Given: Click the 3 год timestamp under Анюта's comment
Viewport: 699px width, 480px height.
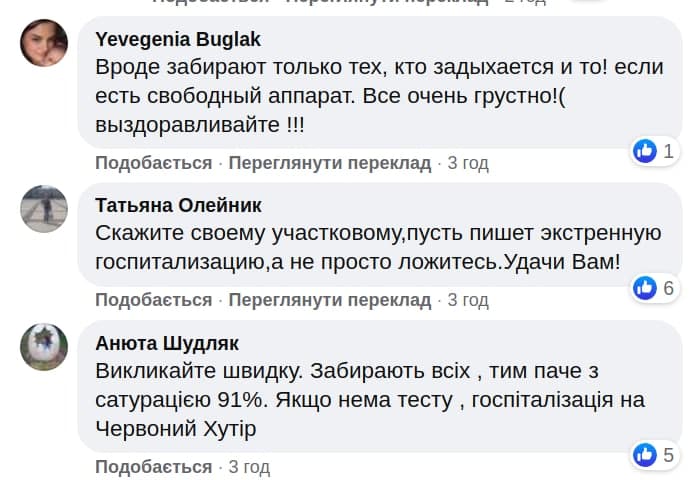Looking at the screenshot, I should [249, 467].
